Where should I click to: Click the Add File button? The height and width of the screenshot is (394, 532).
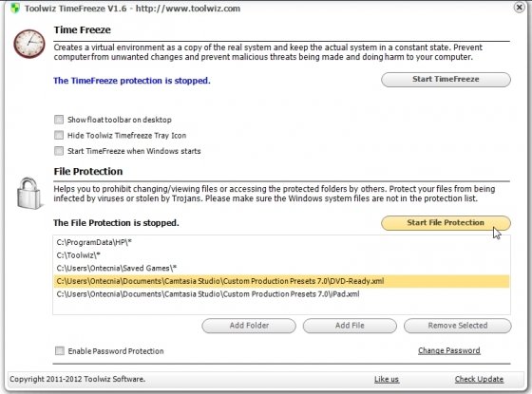click(x=350, y=326)
